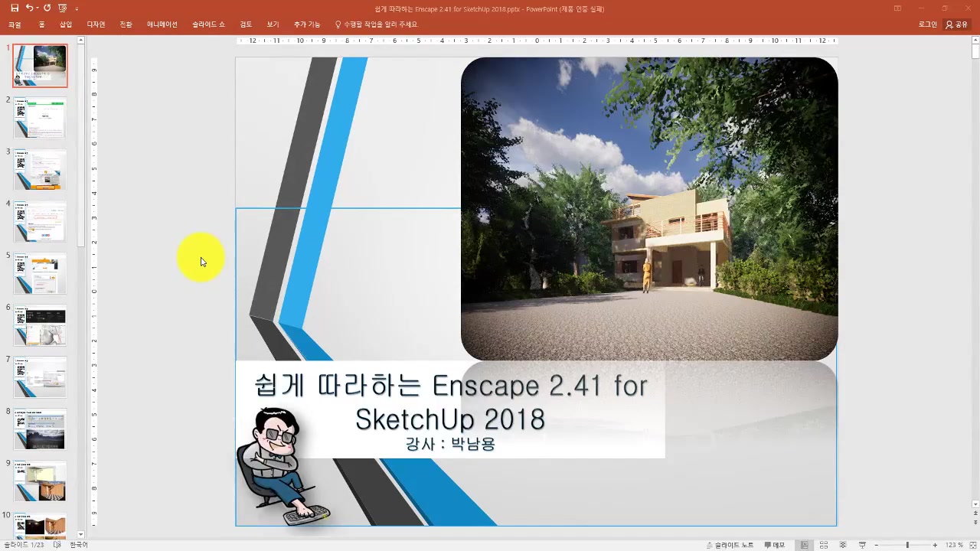Open the Undo history dropdown arrow
This screenshot has width=980, height=551.
coord(37,8)
